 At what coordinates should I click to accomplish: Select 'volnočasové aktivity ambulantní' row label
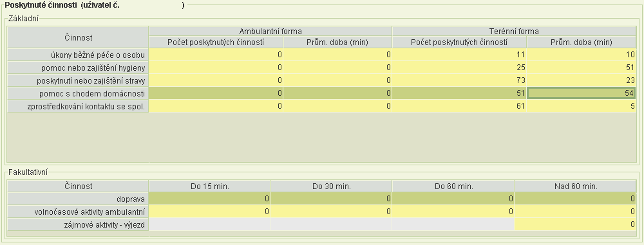click(x=78, y=212)
